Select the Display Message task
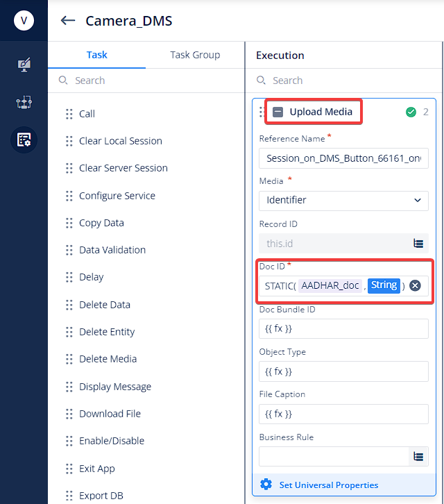 (115, 387)
